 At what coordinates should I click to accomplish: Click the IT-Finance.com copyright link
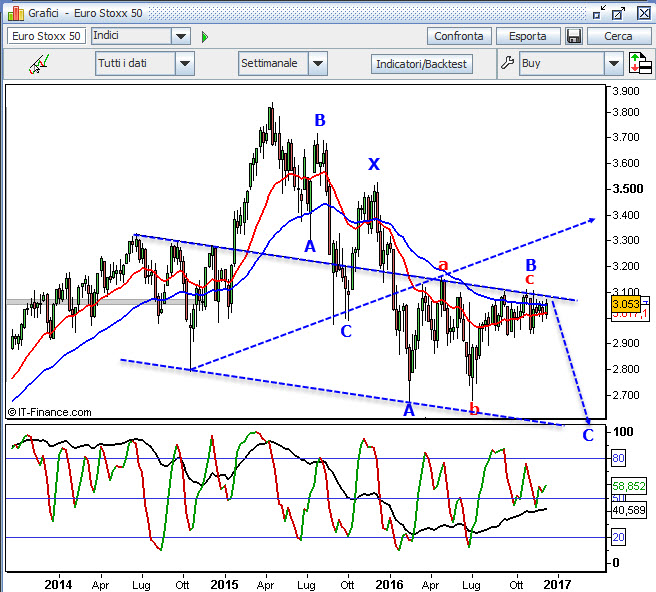[50, 413]
